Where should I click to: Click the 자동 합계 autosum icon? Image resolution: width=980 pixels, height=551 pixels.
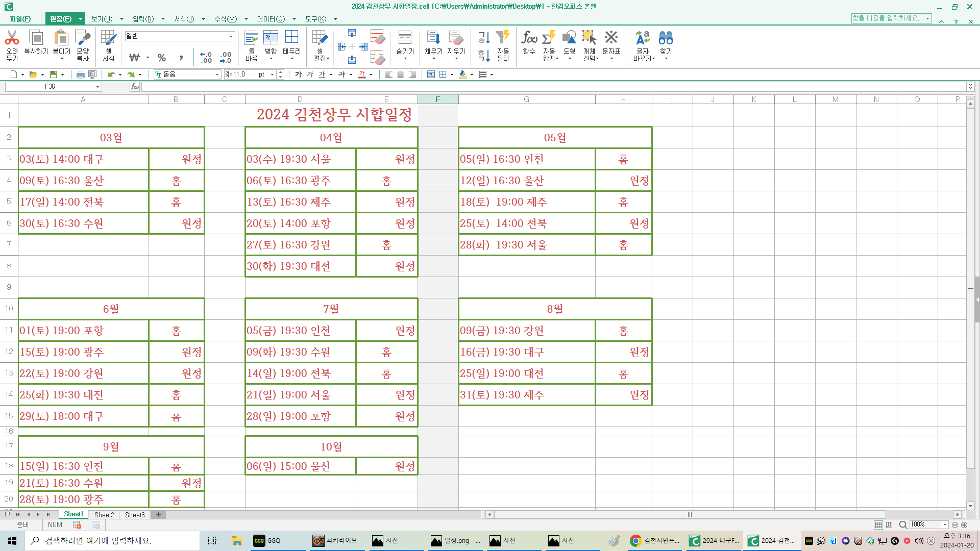click(549, 38)
